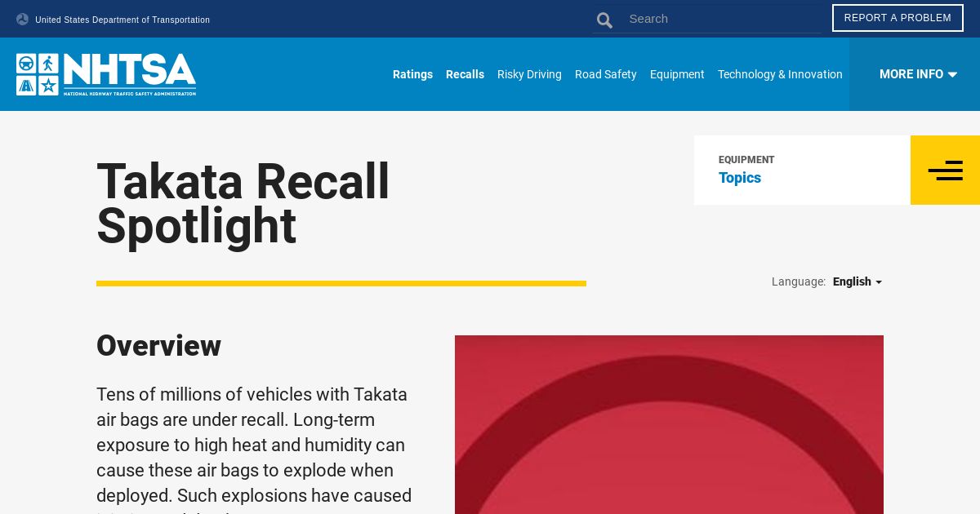This screenshot has width=980, height=514.
Task: Click the Overview heading
Action: tap(158, 345)
